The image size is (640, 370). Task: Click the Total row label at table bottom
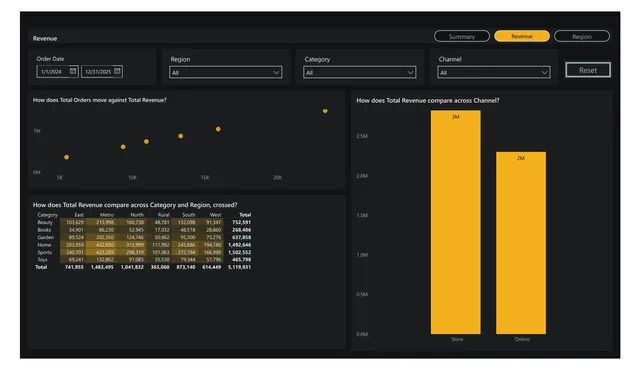pos(41,267)
